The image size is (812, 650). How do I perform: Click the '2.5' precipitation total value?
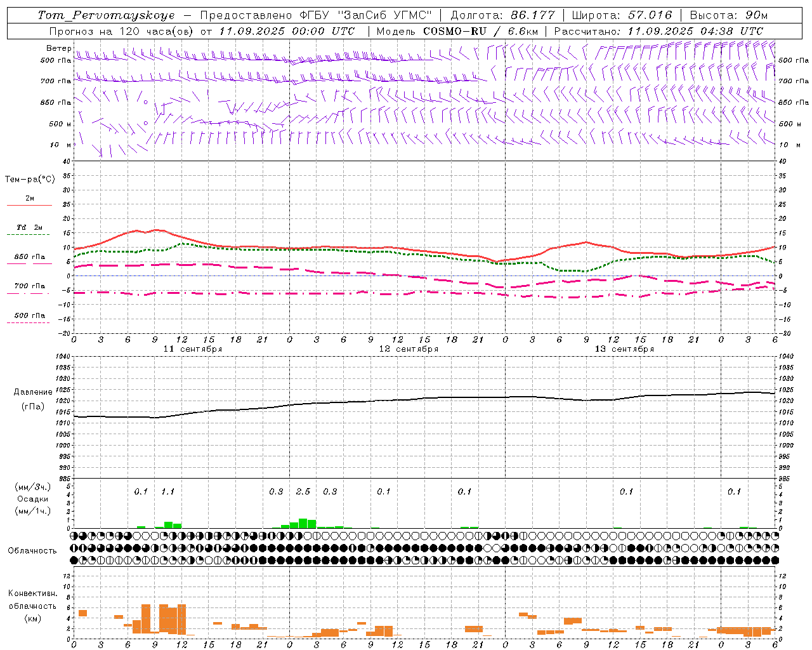(x=303, y=491)
